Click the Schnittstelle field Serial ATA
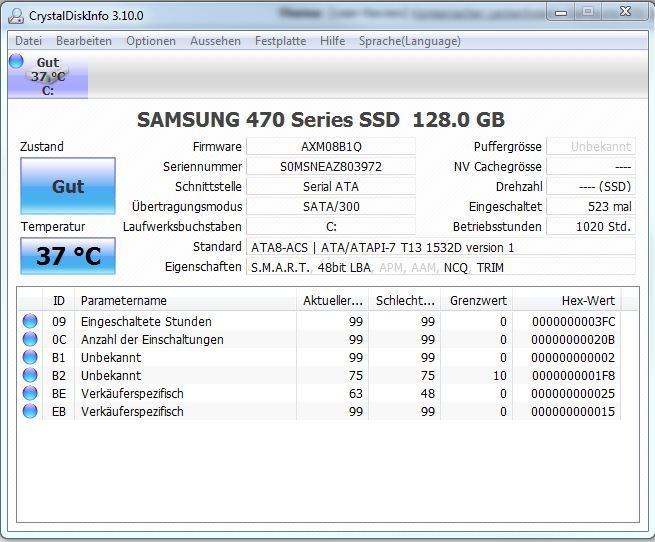Image resolution: width=655 pixels, height=542 pixels. (331, 186)
